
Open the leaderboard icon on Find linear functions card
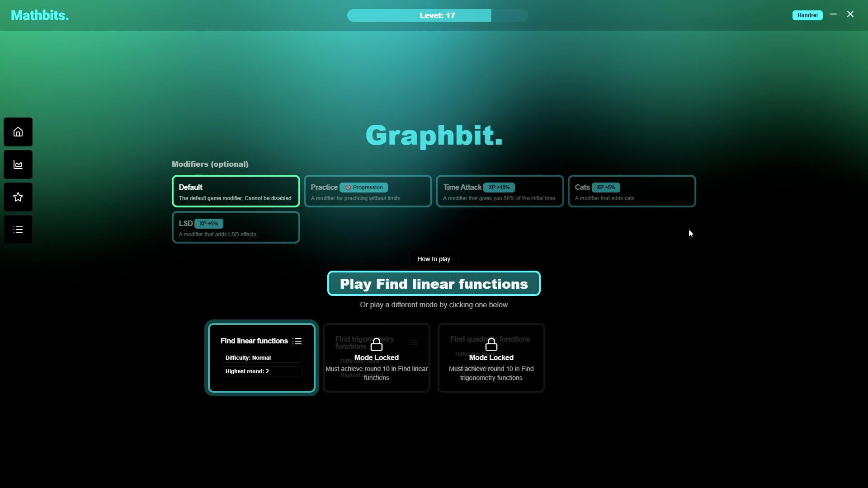point(297,341)
